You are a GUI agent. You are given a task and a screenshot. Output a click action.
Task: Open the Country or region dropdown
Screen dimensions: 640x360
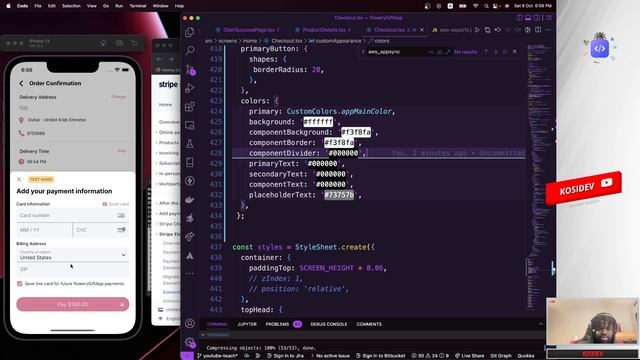(73, 255)
